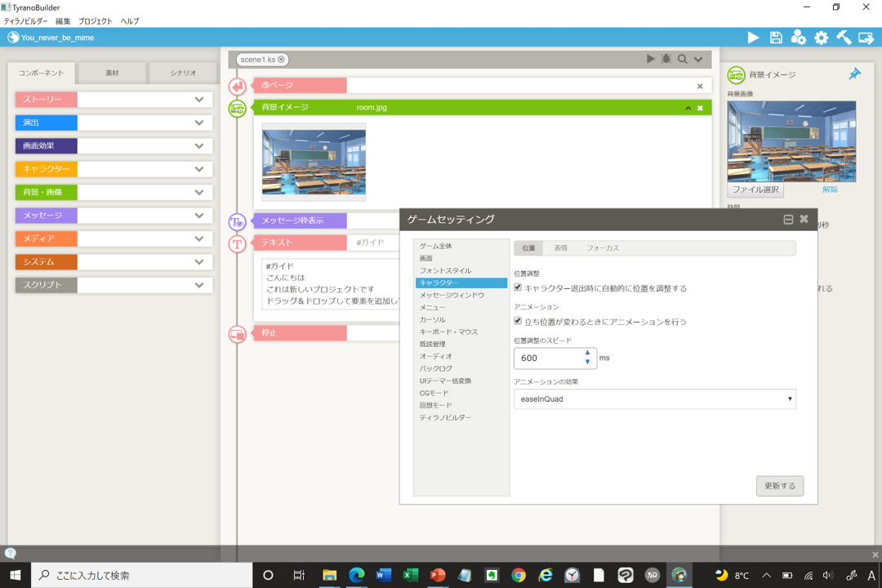Image resolution: width=882 pixels, height=588 pixels.
Task: Click the ファイル選択 button
Action: coord(755,189)
